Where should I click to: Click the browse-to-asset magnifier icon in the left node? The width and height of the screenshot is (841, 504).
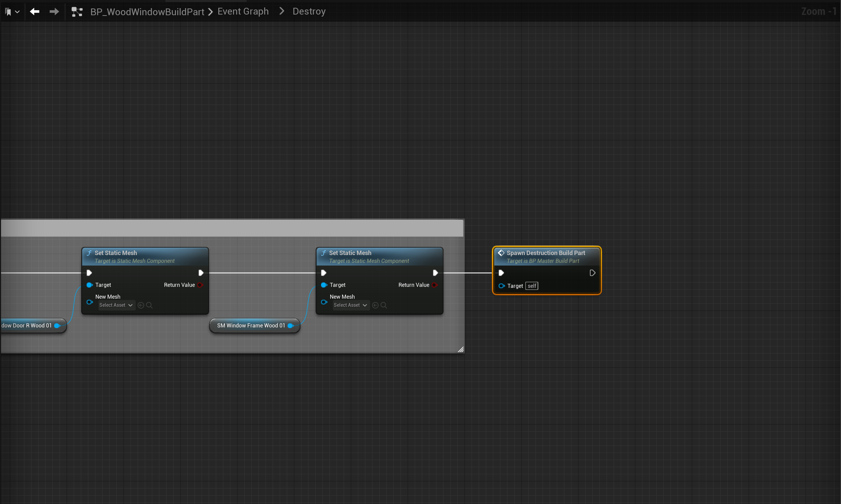point(149,305)
